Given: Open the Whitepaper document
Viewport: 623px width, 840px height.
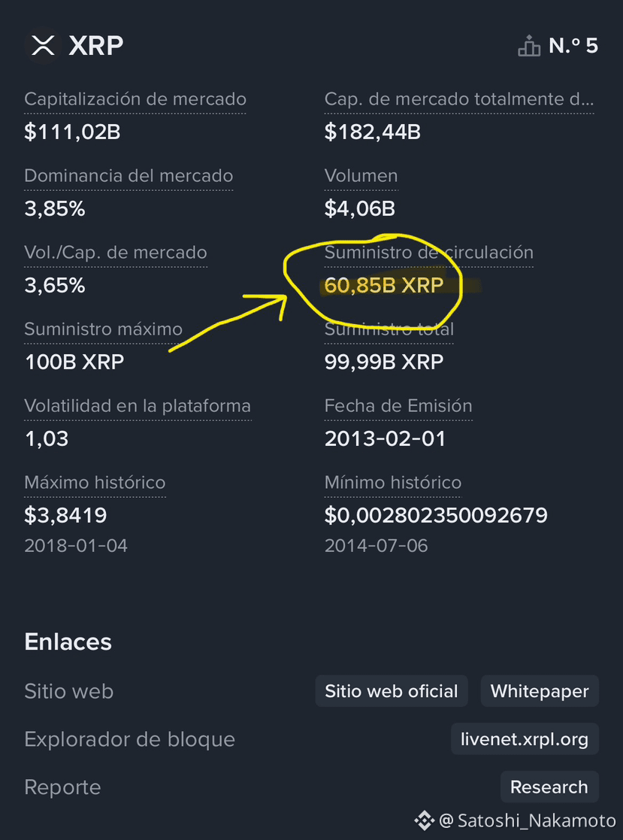Looking at the screenshot, I should [540, 690].
